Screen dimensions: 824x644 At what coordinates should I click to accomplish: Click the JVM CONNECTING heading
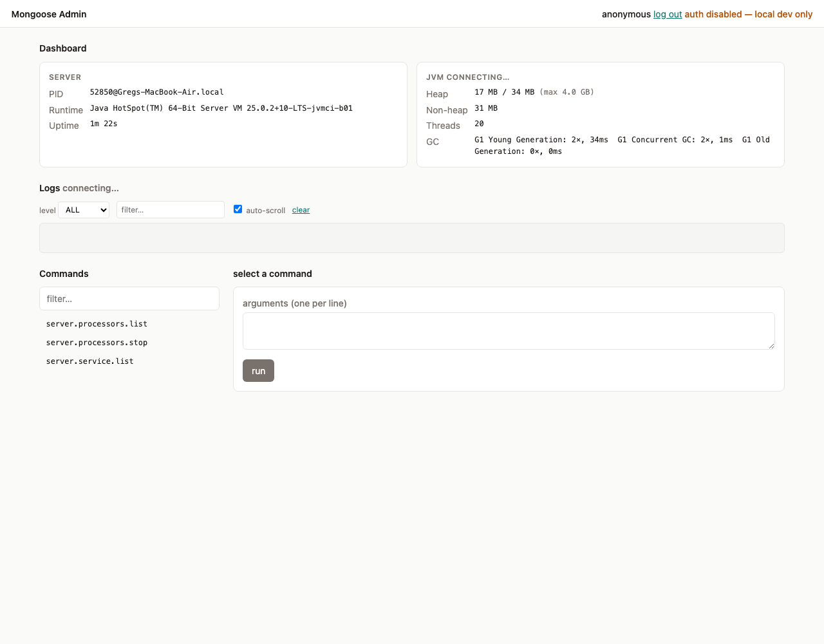click(x=468, y=77)
